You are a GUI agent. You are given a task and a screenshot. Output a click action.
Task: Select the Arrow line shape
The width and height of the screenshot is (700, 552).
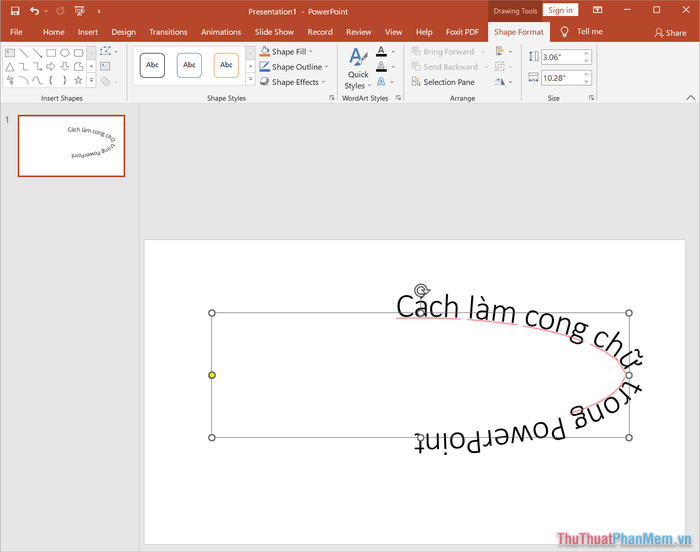38,53
